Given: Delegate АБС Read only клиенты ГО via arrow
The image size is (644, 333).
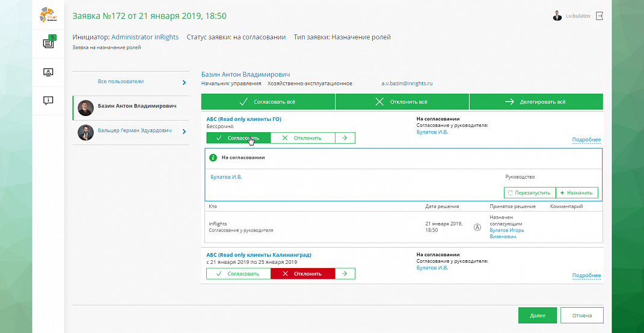Looking at the screenshot, I should (345, 138).
